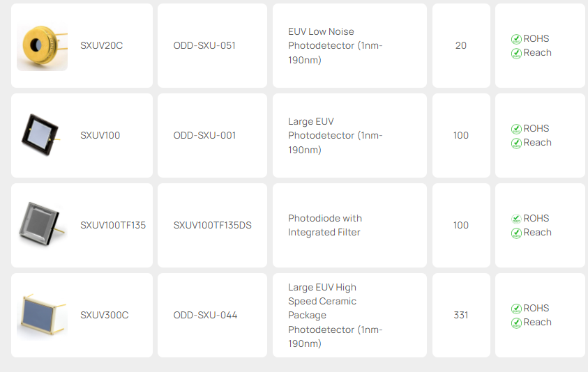The width and height of the screenshot is (588, 372).
Task: Select the SXUV100TF135DS part number
Action: click(212, 225)
